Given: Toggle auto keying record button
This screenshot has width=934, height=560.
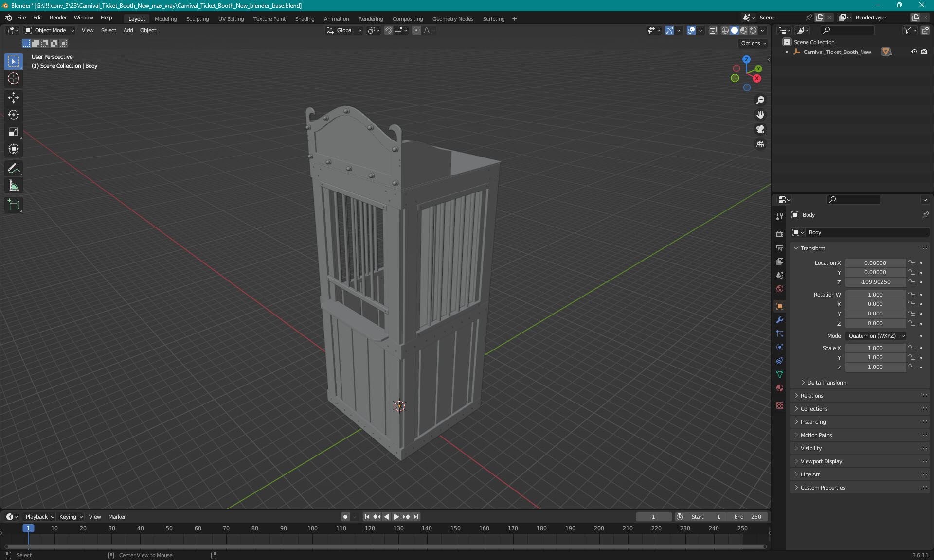Looking at the screenshot, I should (x=345, y=517).
